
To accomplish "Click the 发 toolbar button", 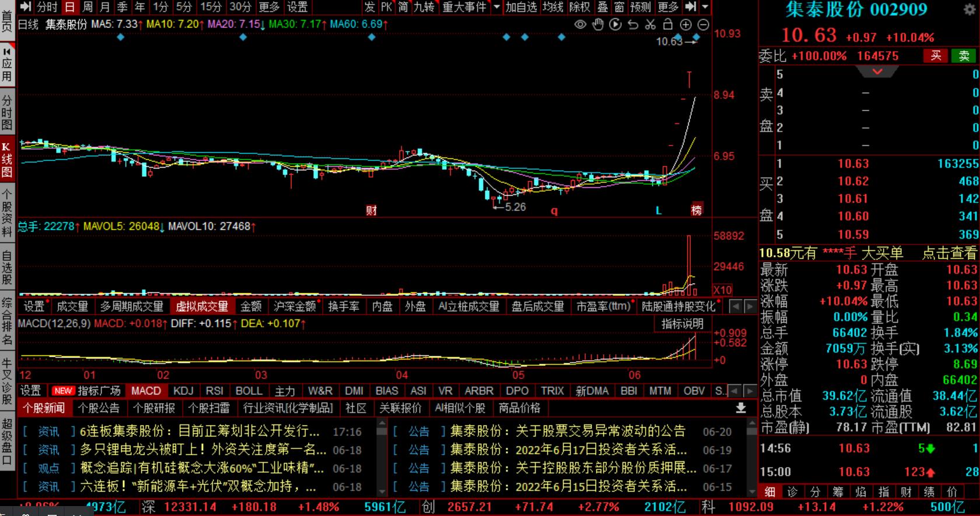I will click(369, 7).
